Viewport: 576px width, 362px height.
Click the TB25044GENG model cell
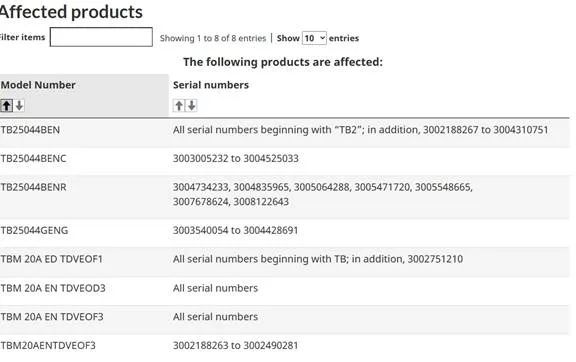[34, 230]
